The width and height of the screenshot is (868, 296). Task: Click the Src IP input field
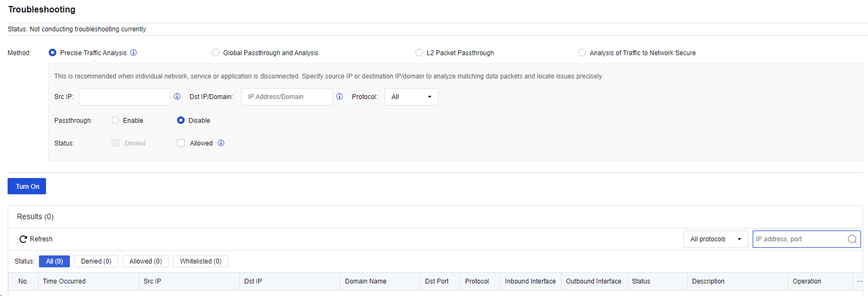(125, 97)
